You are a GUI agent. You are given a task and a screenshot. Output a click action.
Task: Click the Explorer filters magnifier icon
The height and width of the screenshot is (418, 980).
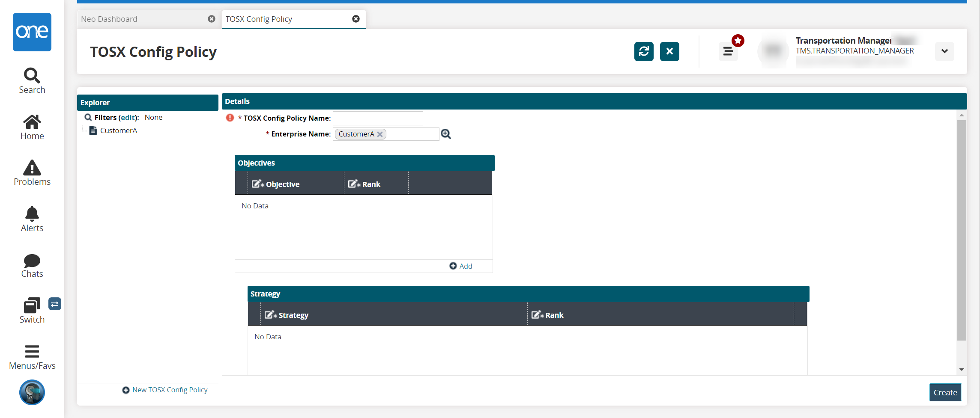(88, 117)
